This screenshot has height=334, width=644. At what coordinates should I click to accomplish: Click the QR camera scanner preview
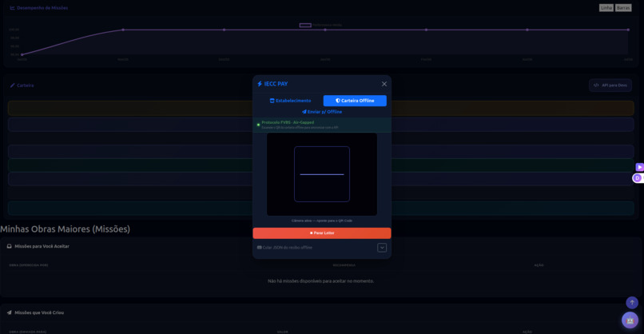point(322,174)
